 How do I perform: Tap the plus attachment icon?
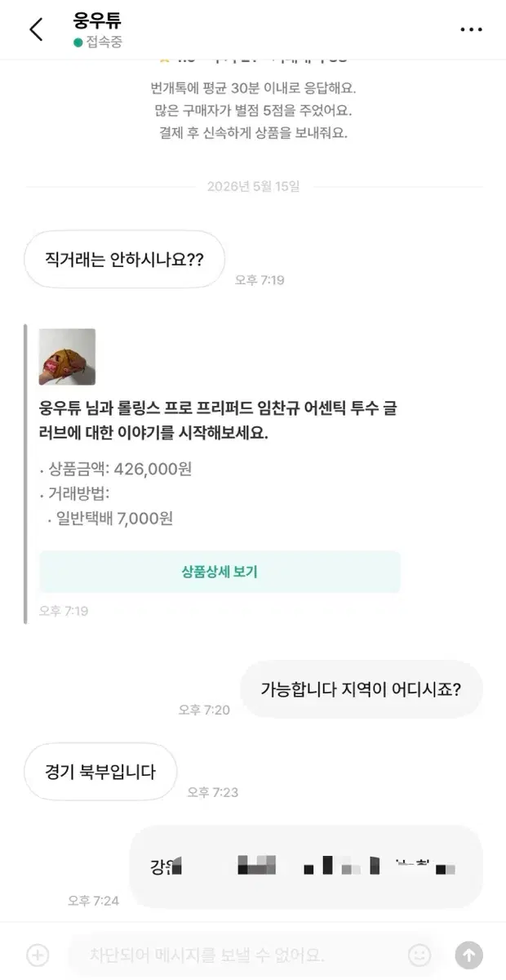point(38,954)
